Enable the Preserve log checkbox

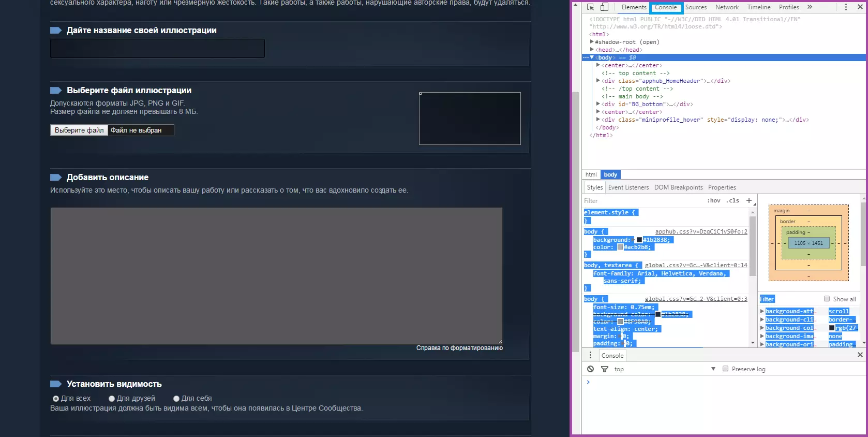click(x=725, y=369)
